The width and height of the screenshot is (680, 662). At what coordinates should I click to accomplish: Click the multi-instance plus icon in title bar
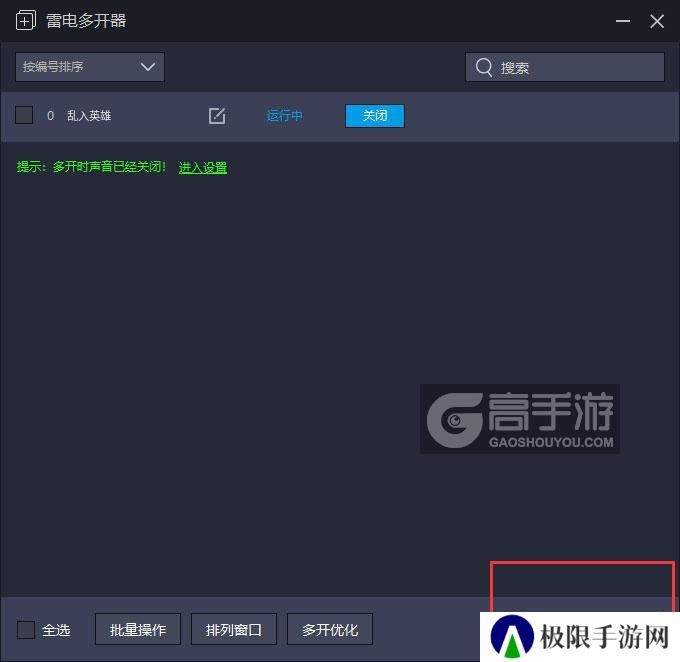[26, 21]
